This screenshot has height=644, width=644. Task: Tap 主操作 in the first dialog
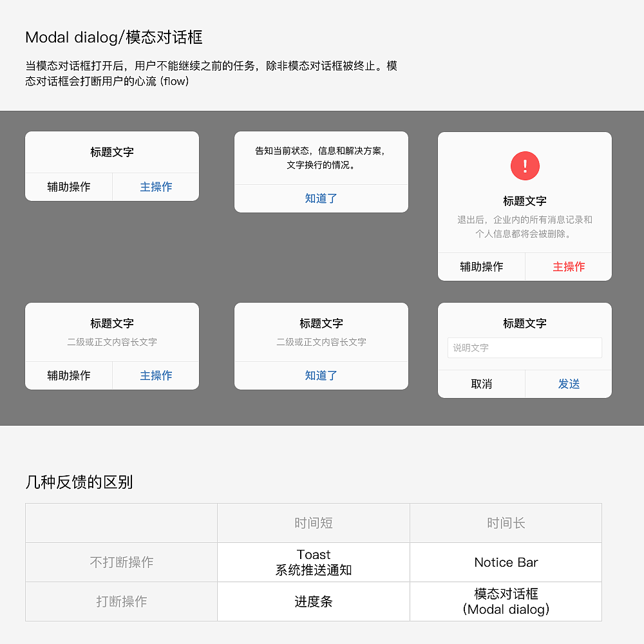(x=155, y=187)
